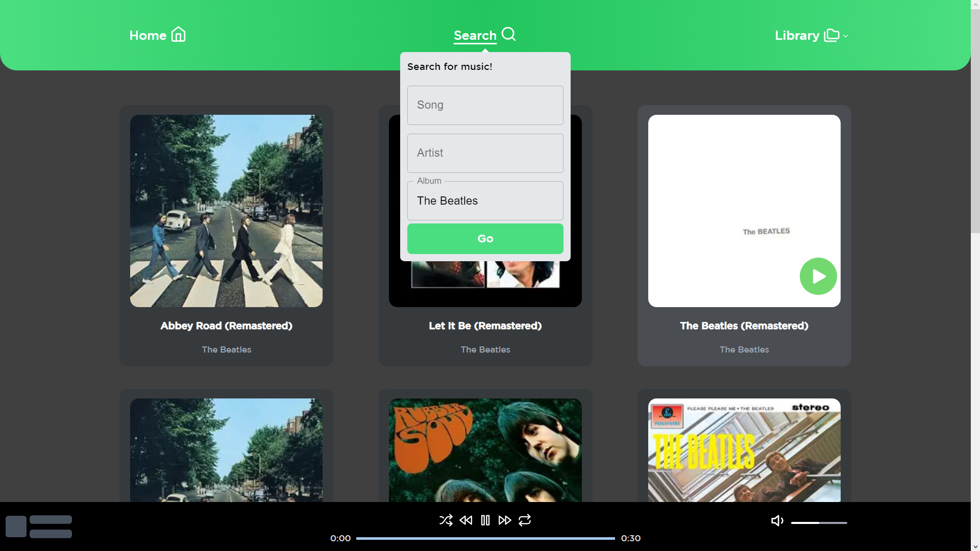
Task: Pause playback in the player bar
Action: [485, 520]
